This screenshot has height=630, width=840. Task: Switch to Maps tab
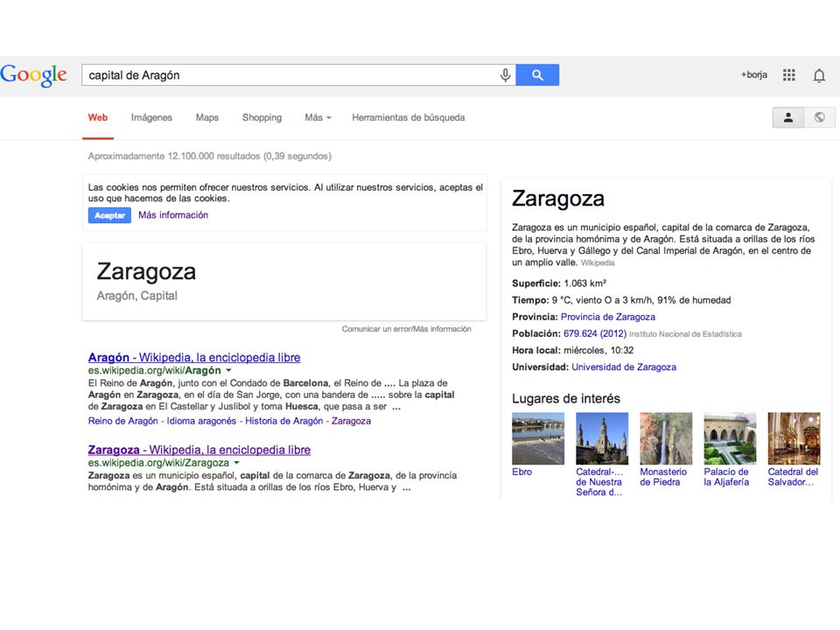[x=206, y=117]
